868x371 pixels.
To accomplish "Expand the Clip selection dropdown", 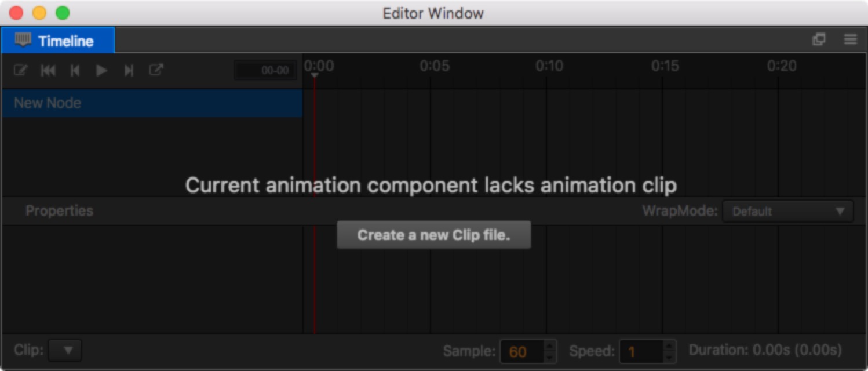I will pyautogui.click(x=65, y=350).
